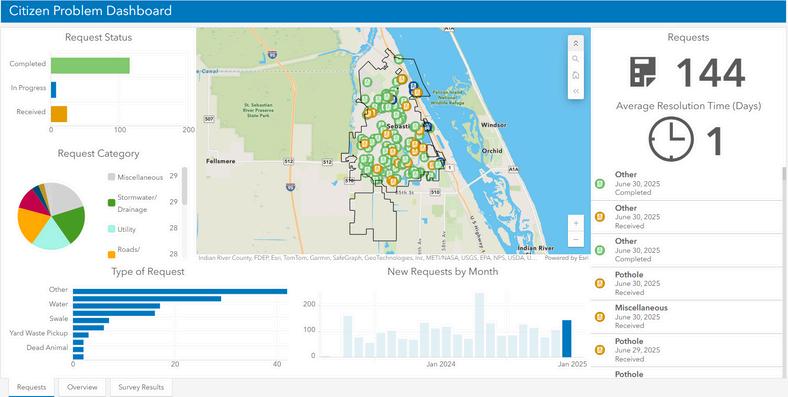
Task: Click orange icon of Pothole June 29 request
Action: tap(600, 350)
